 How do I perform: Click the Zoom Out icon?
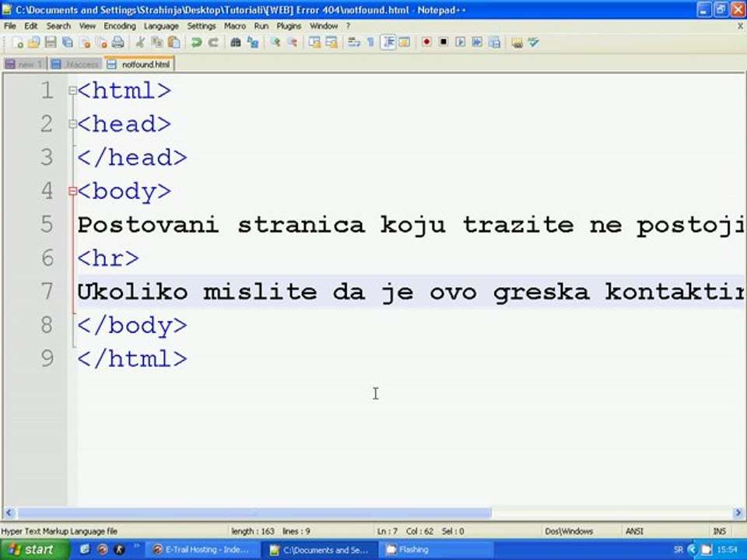[x=292, y=42]
